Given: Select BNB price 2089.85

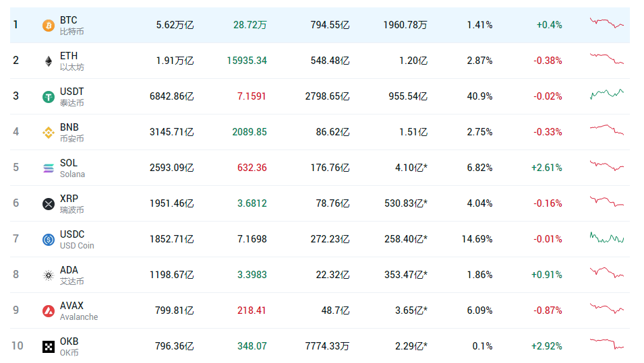Looking at the screenshot, I should point(250,132).
